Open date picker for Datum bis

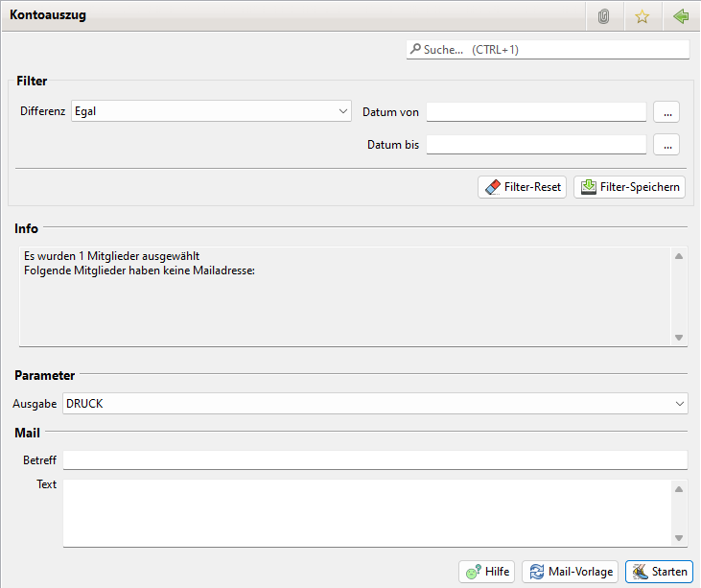click(x=666, y=145)
